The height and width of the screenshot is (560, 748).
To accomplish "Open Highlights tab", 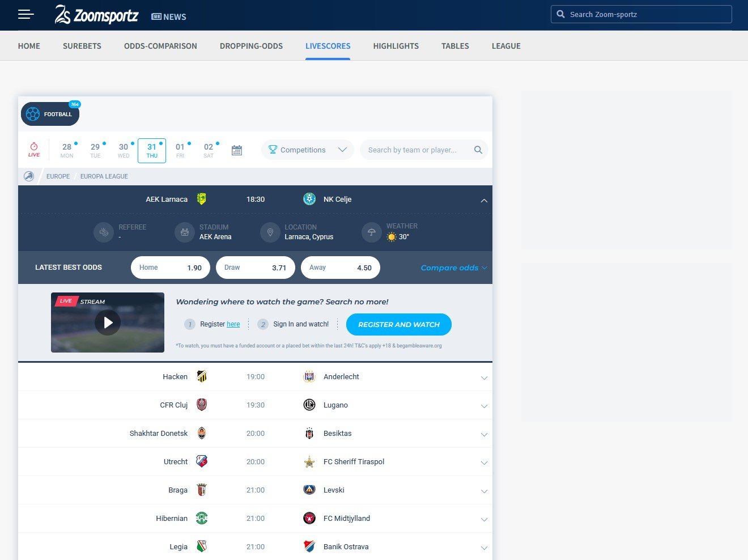I will pos(396,46).
